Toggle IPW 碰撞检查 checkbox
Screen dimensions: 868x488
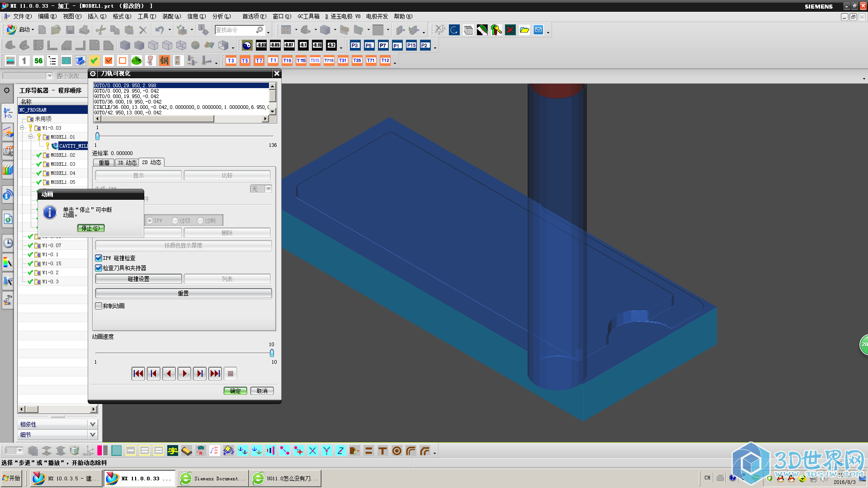pos(99,258)
